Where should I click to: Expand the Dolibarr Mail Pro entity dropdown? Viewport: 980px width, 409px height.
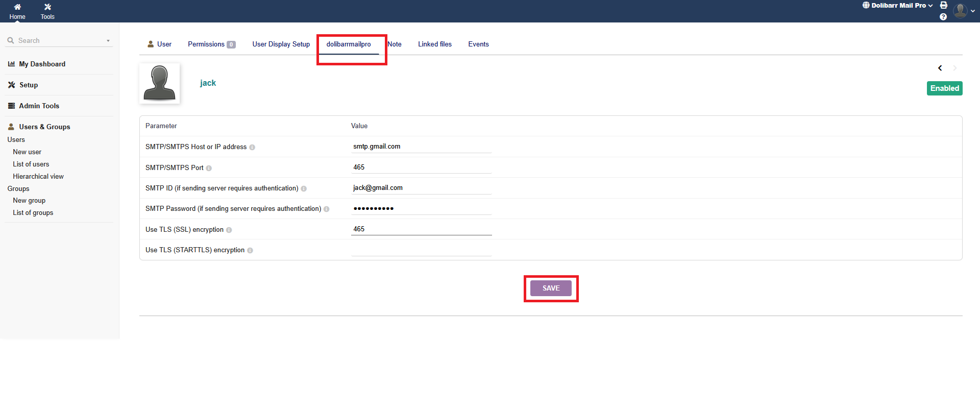898,6
